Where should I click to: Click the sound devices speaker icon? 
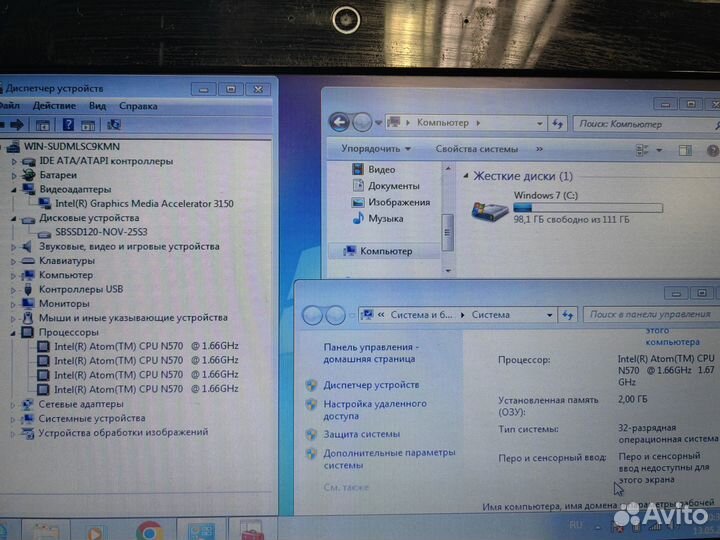point(28,247)
